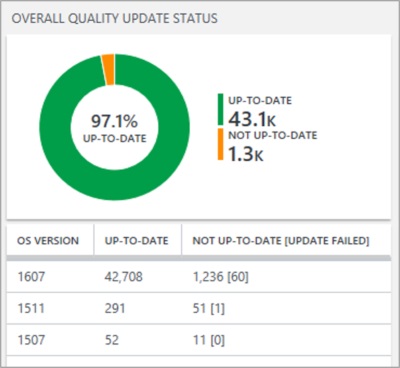The image size is (400, 368).
Task: Open the OS version 1607 row
Action: 198,277
